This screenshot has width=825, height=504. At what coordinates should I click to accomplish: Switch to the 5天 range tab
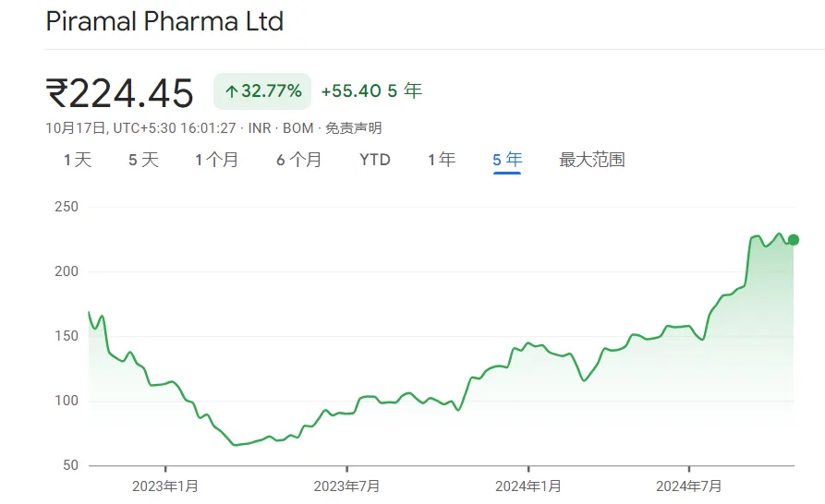(x=143, y=160)
